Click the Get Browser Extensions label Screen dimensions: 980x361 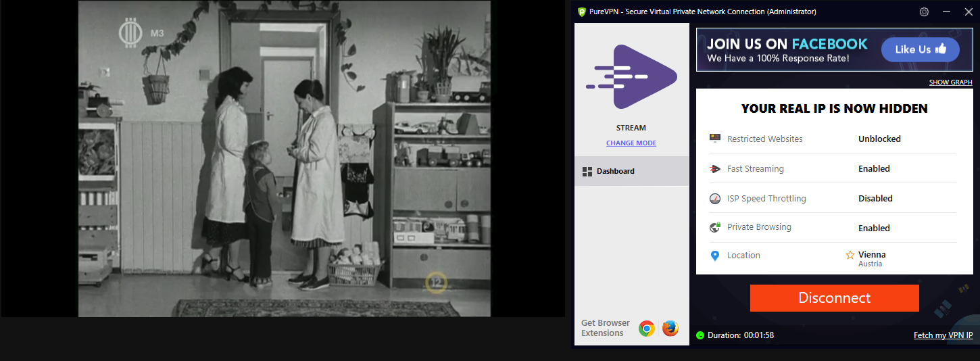tap(606, 328)
